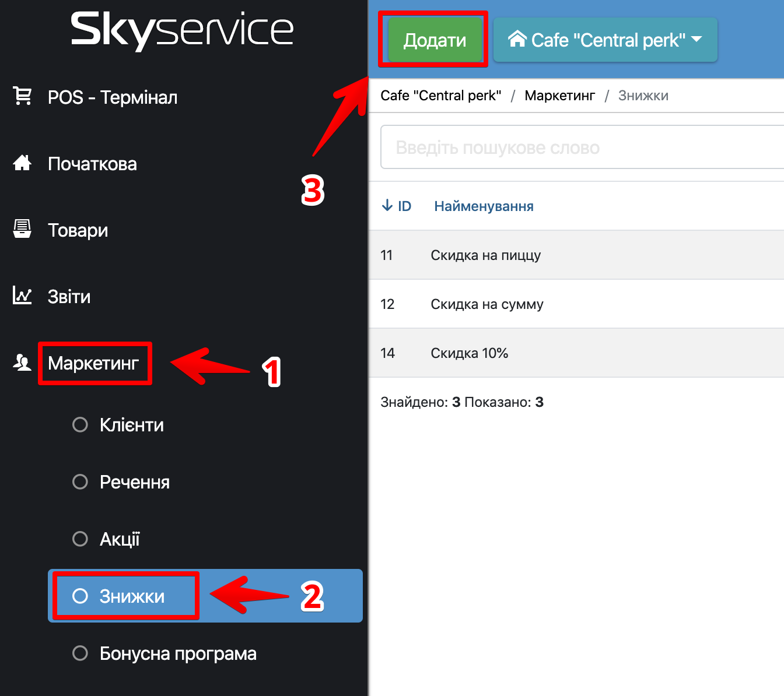Click Маркетинг breadcrumb link
The width and height of the screenshot is (784, 696).
[559, 96]
